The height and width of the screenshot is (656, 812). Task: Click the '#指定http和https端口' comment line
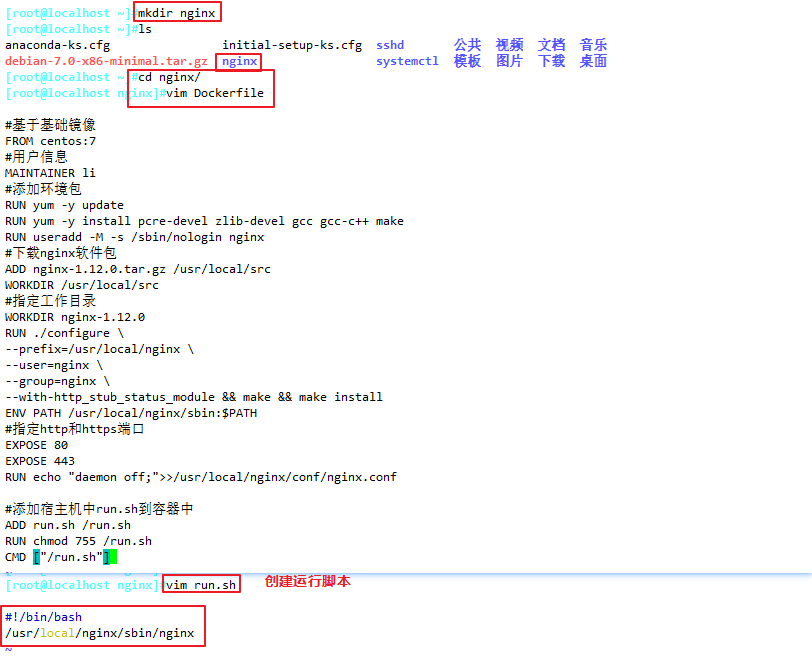[75, 429]
